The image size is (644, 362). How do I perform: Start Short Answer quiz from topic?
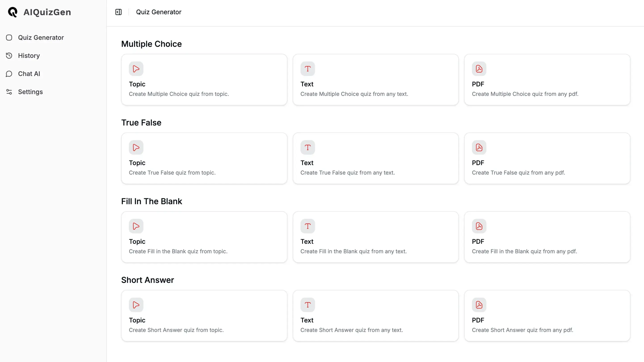[204, 316]
